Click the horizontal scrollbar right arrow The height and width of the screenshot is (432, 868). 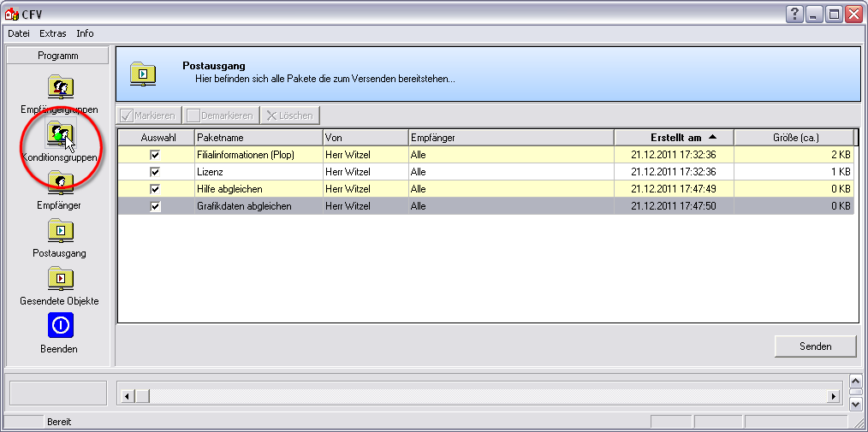[x=833, y=396]
